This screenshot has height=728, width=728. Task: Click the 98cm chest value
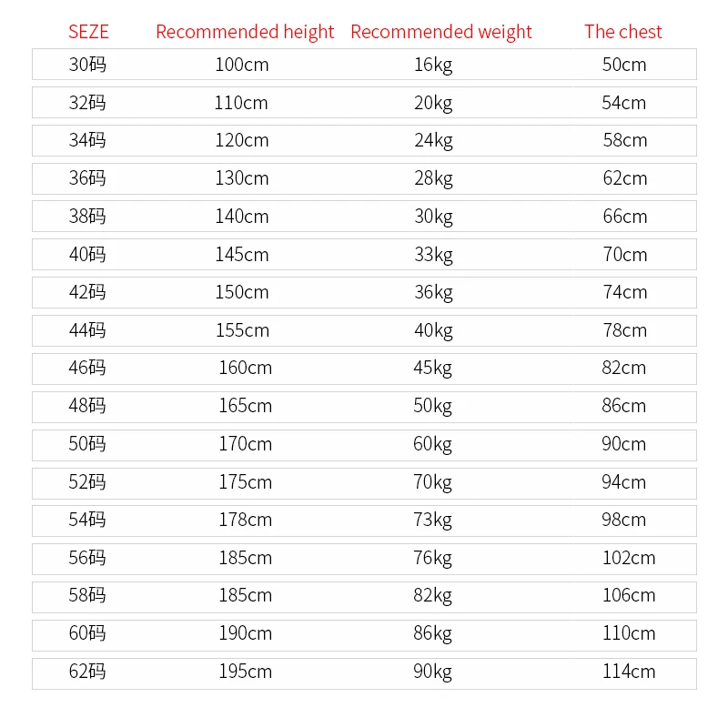coord(624,520)
